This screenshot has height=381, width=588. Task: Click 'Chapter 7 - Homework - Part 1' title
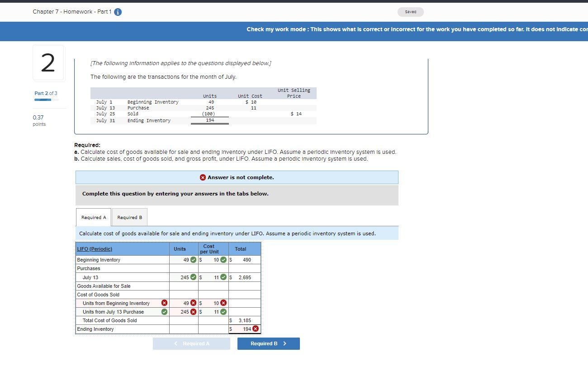72,12
